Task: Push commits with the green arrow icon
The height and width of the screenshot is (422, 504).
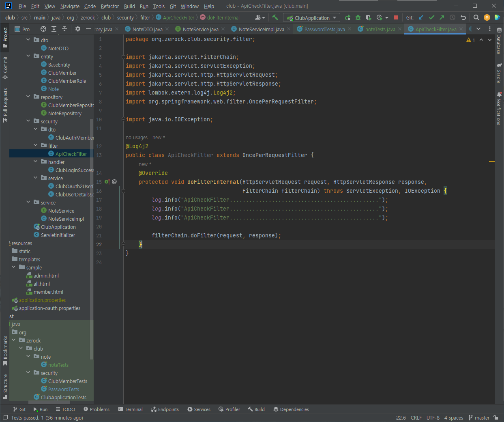Action: point(442,17)
